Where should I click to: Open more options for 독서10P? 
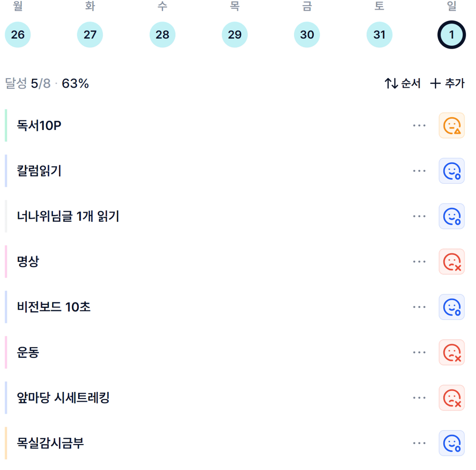(419, 126)
